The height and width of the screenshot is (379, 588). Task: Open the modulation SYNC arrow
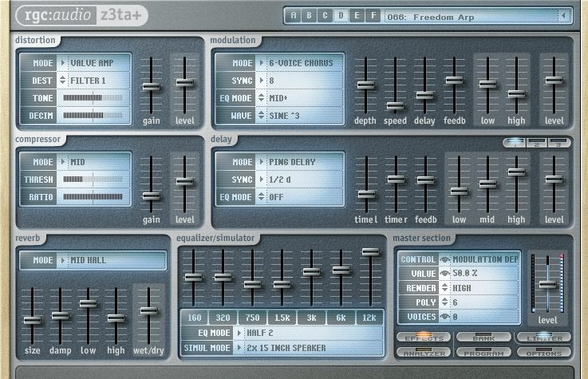pos(262,81)
